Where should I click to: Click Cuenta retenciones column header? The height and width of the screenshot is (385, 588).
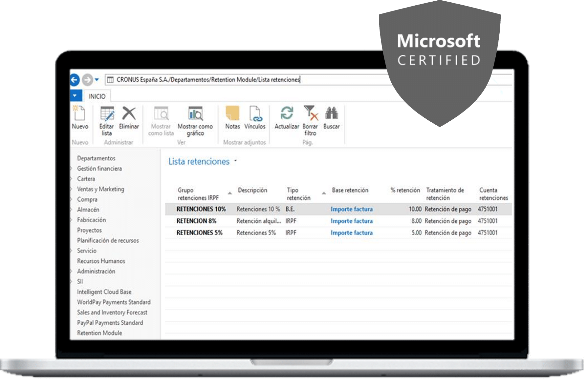(493, 194)
